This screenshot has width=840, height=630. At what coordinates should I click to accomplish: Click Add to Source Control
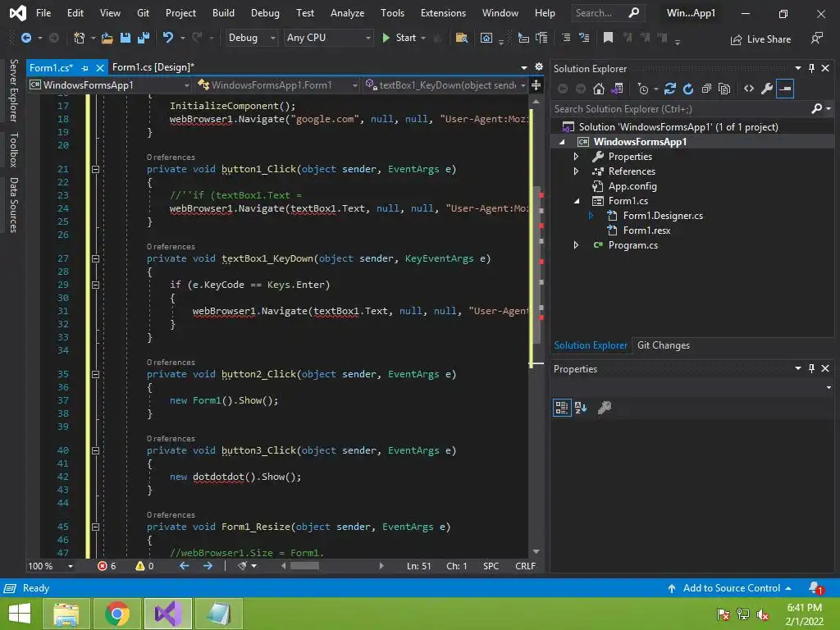pos(731,588)
